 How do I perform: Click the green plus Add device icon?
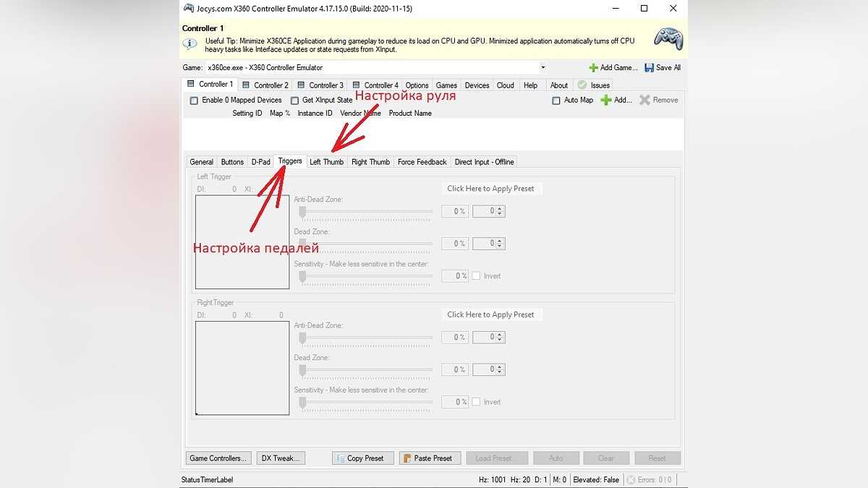[x=606, y=100]
